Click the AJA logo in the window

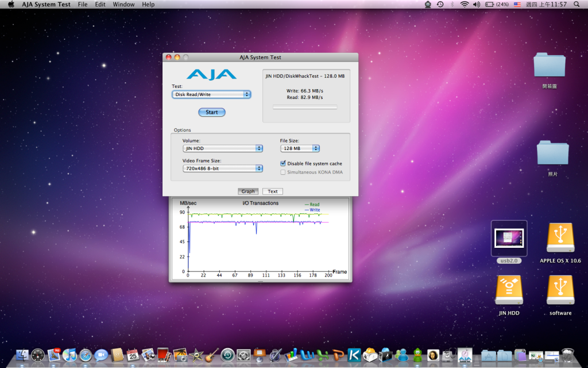coord(211,74)
